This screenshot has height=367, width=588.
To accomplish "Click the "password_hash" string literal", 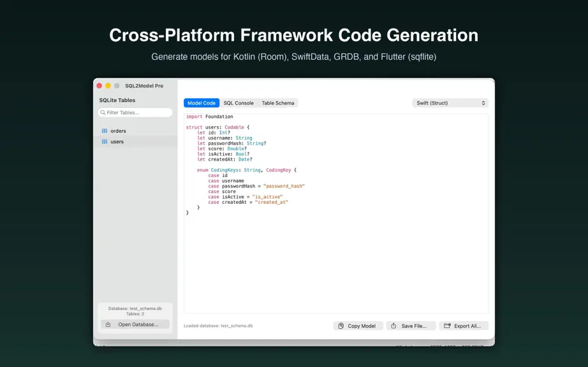I will [x=284, y=186].
